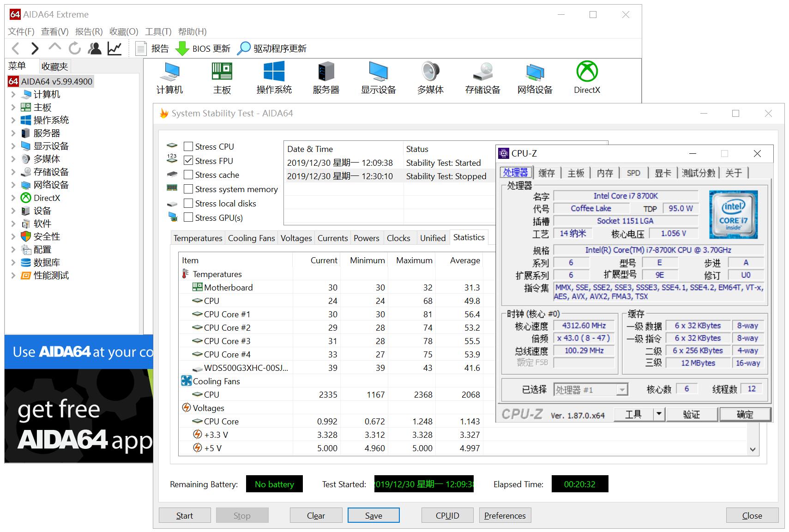Open the 工具(T) menu

158,31
